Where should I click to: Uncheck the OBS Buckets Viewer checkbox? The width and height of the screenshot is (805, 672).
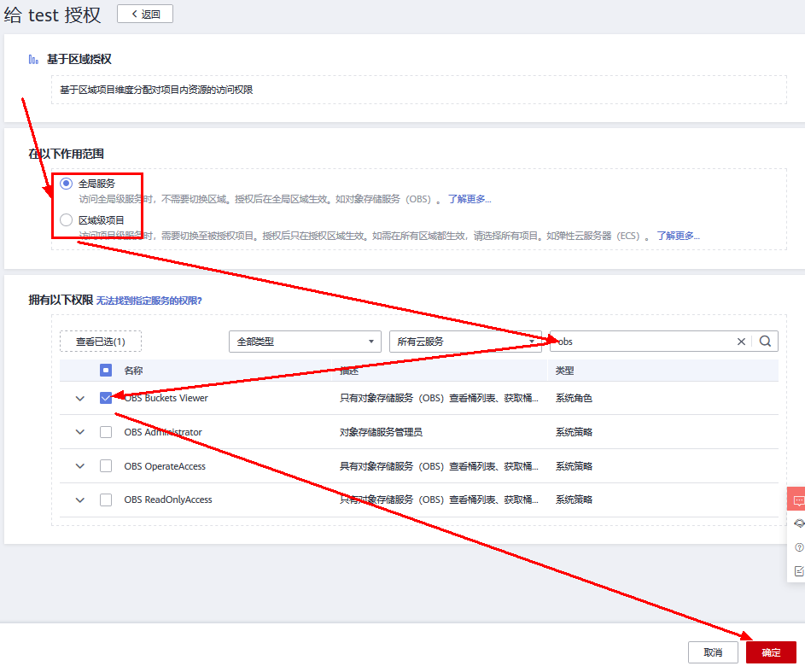[106, 398]
